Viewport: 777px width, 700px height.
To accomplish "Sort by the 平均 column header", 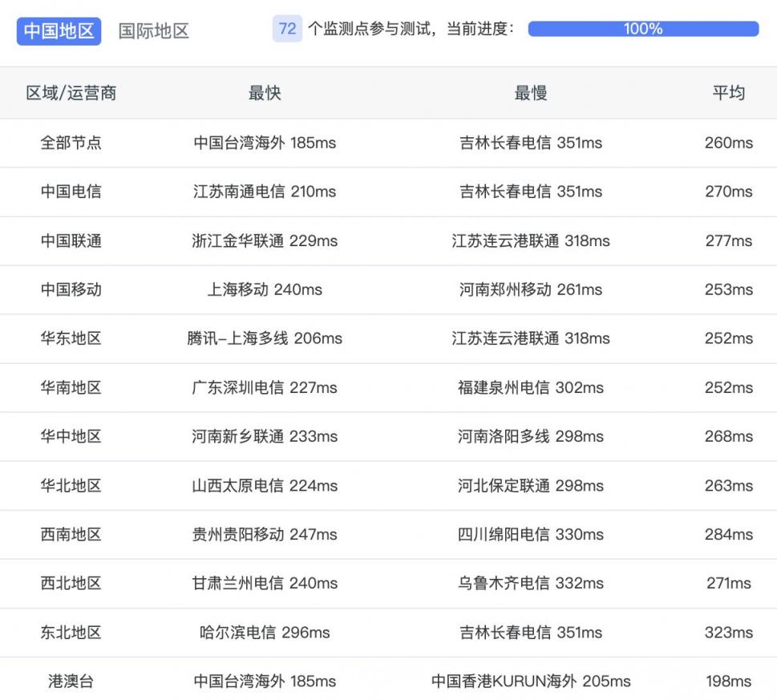I will pos(728,93).
